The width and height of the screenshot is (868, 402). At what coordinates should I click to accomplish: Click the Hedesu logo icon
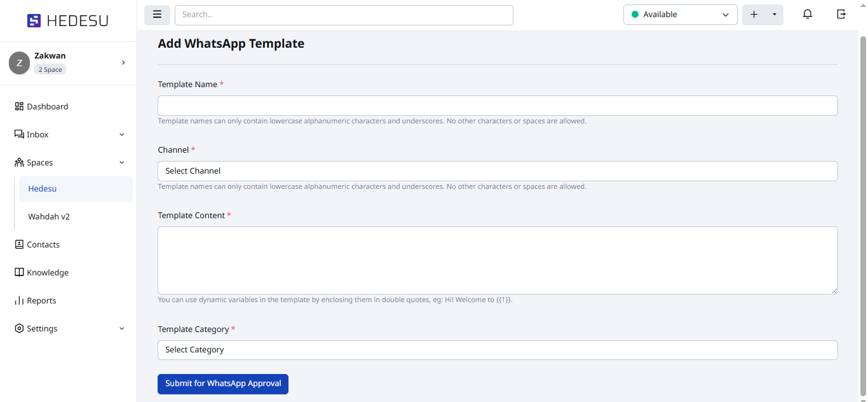(34, 21)
